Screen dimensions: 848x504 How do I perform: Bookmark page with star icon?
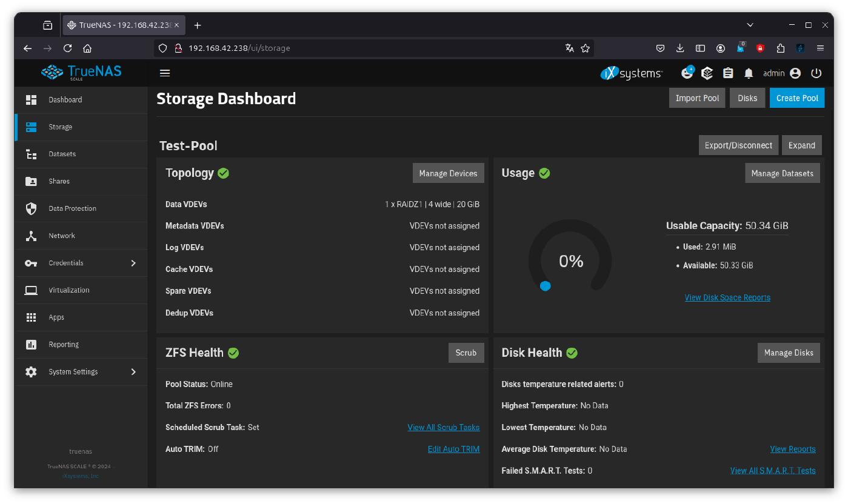[585, 48]
